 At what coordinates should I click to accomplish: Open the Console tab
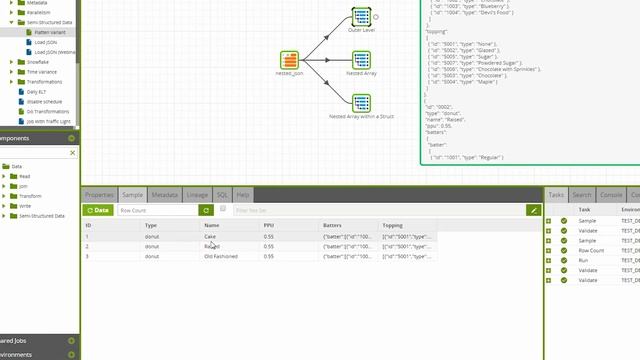[x=611, y=195]
